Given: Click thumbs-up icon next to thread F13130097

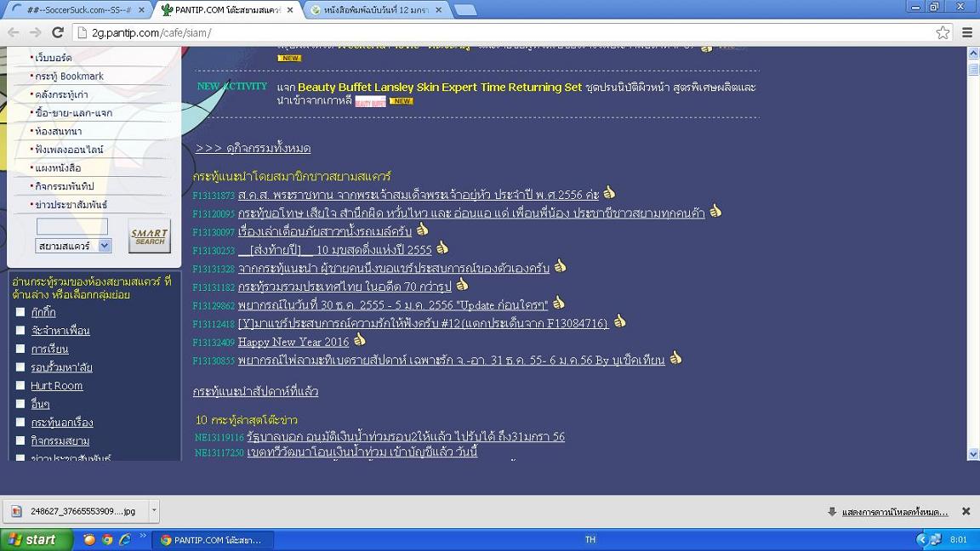Looking at the screenshot, I should coord(423,230).
